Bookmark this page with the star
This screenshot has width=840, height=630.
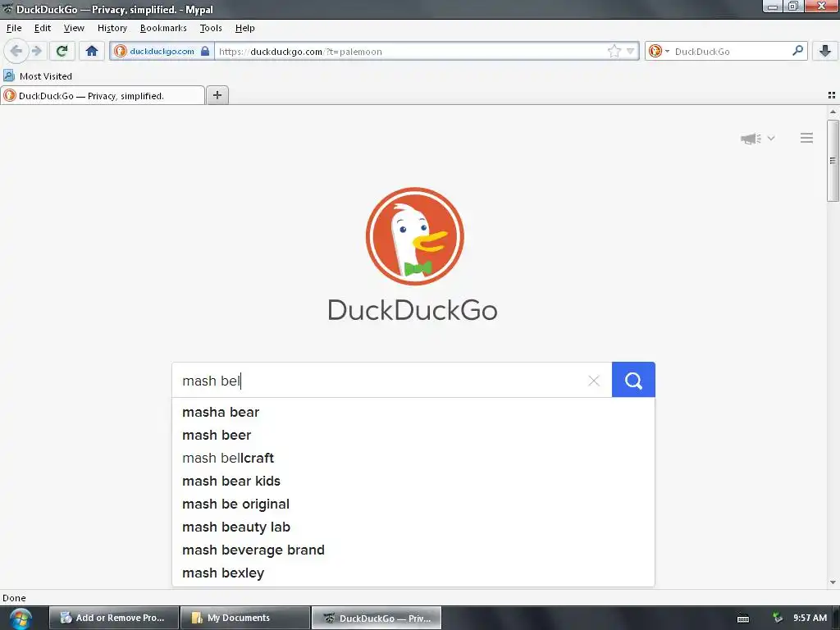tap(614, 52)
